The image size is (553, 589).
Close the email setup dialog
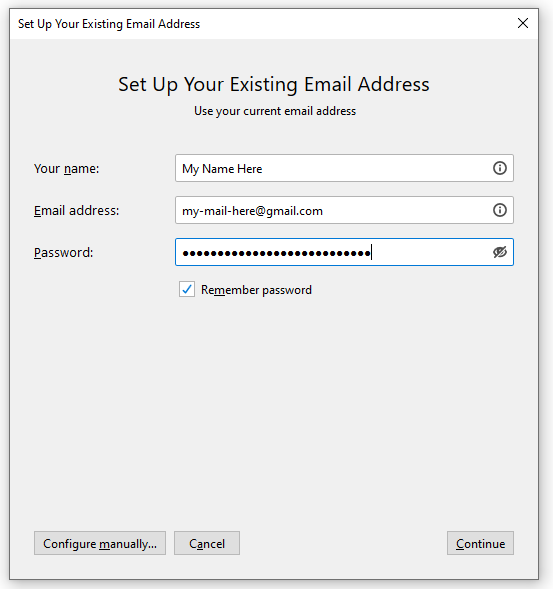click(x=523, y=23)
